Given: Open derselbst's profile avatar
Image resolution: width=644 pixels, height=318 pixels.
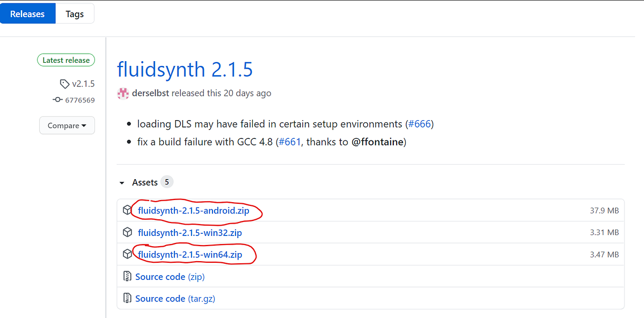Looking at the screenshot, I should [x=122, y=93].
